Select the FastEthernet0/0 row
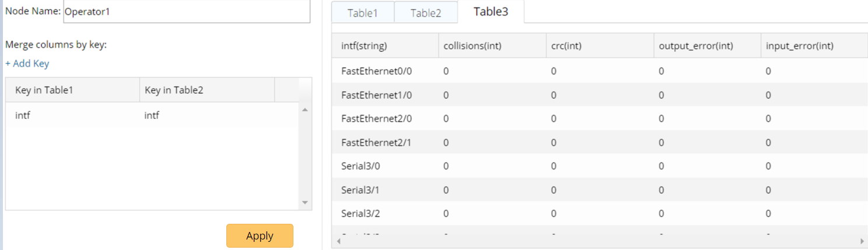The image size is (868, 250). point(376,71)
